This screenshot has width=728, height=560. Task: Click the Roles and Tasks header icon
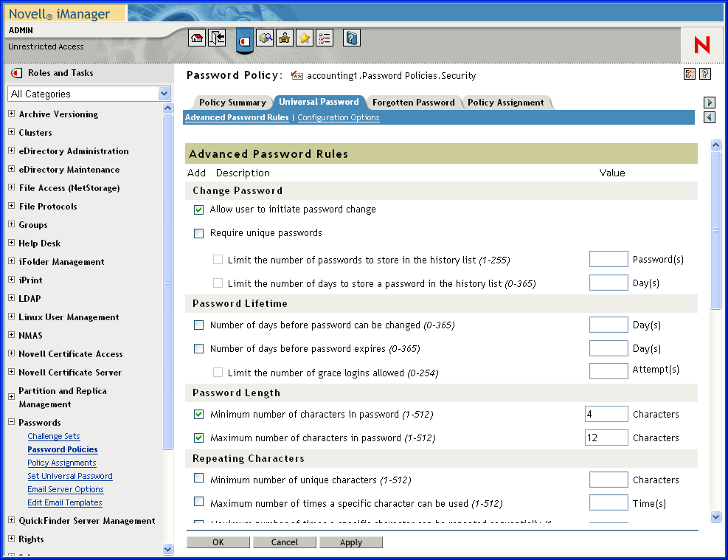tap(17, 73)
